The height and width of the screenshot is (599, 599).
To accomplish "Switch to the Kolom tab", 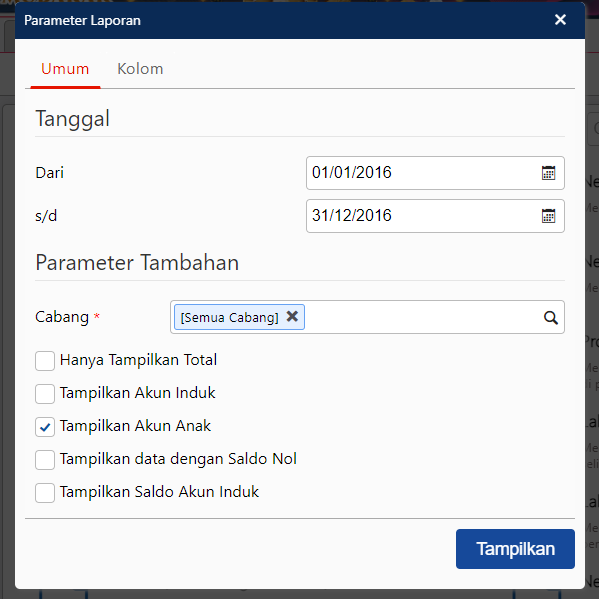I will pos(140,69).
